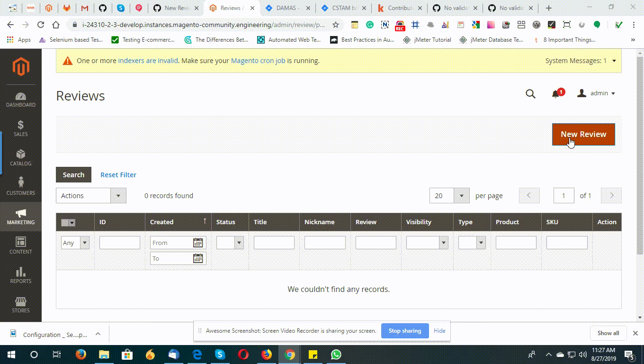Open the notifications bell showing 1 alert
The height and width of the screenshot is (364, 644).
point(555,93)
